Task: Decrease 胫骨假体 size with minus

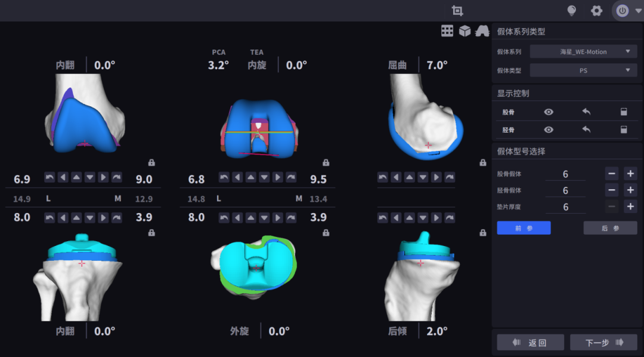Action: point(612,190)
